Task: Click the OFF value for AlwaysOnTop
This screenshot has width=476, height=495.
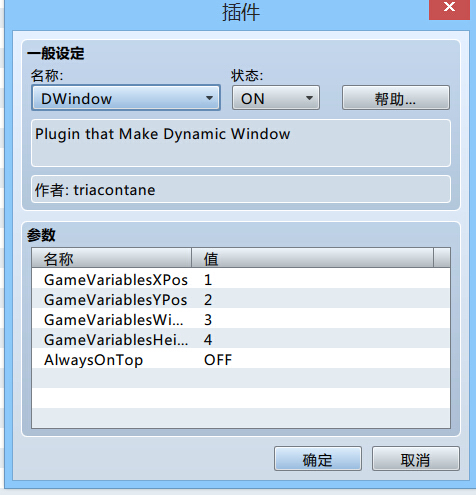Action: 218,360
